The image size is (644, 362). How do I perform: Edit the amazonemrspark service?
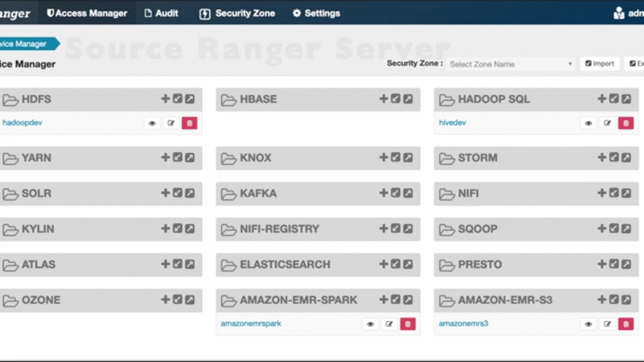pyautogui.click(x=390, y=324)
